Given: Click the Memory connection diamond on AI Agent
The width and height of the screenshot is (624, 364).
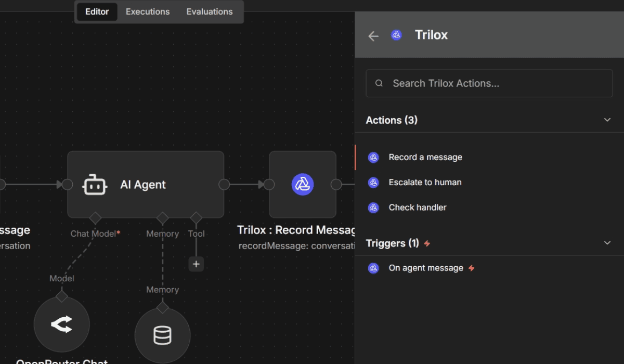Looking at the screenshot, I should coord(162,218).
